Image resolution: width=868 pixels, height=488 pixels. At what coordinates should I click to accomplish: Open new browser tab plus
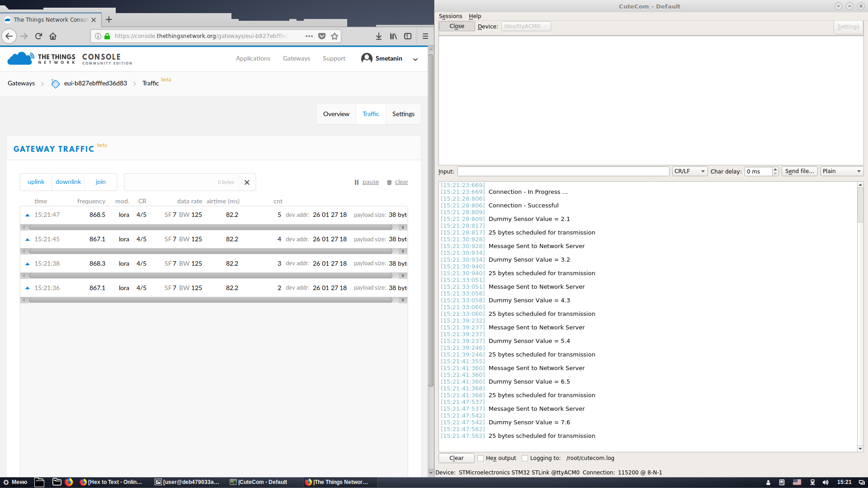[109, 19]
